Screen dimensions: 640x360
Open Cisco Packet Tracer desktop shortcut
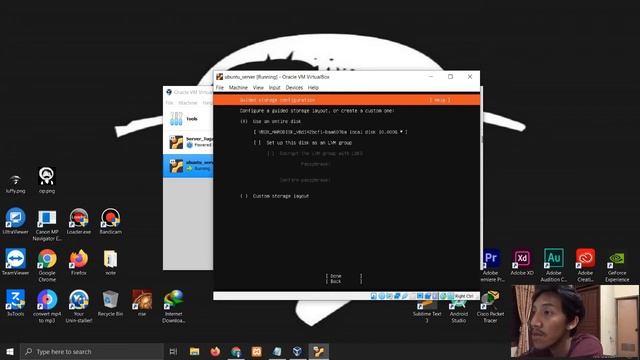pos(490,307)
